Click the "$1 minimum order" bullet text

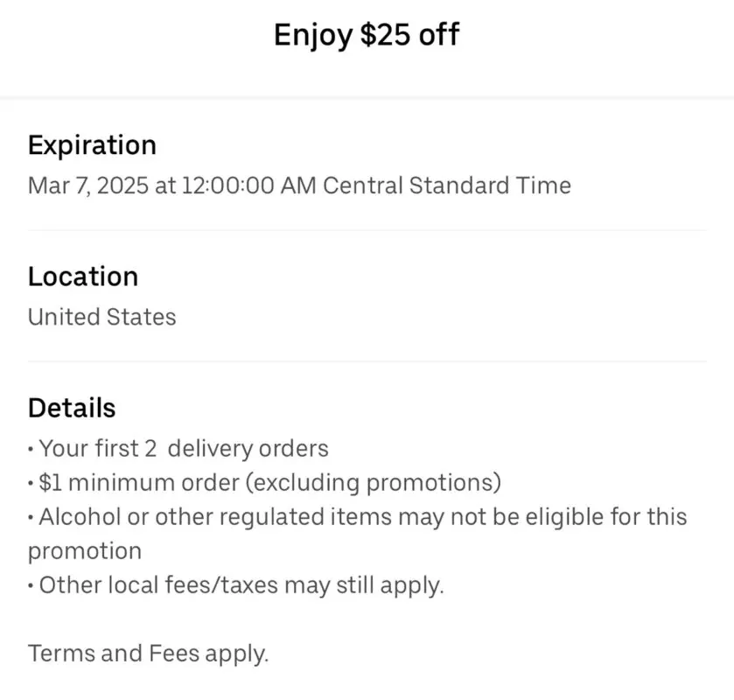(x=139, y=482)
